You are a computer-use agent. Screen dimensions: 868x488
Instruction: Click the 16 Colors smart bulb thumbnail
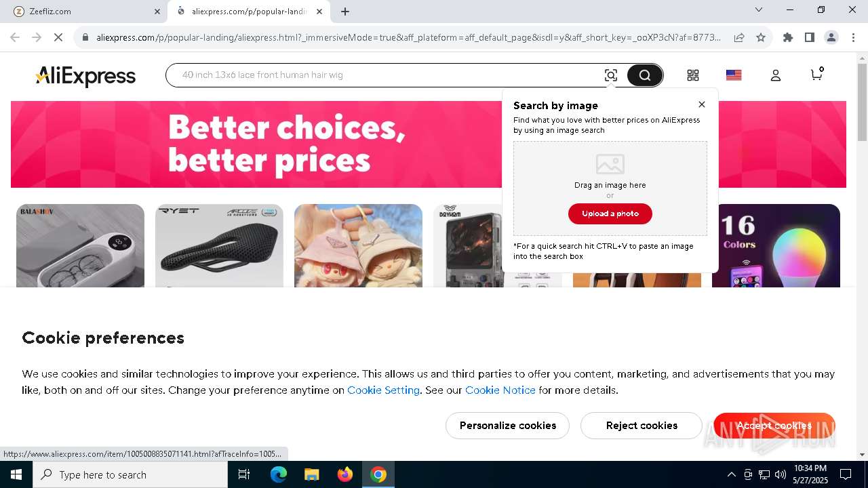coord(776,245)
